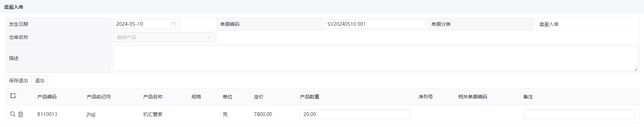Delete row B110013 with trash icon

point(21,114)
